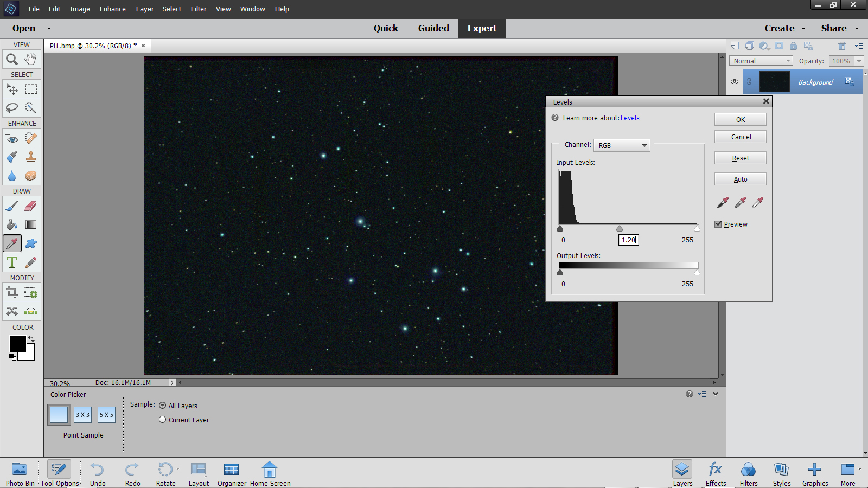The image size is (868, 488).
Task: Uncheck the Preview checkbox
Action: click(x=718, y=224)
